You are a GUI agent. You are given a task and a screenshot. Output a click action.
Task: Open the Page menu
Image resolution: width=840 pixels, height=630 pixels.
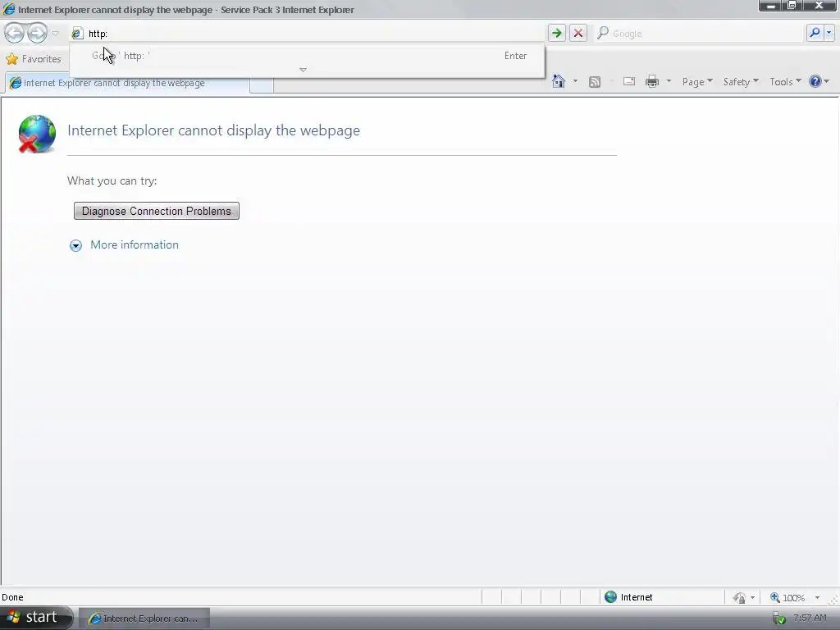697,81
